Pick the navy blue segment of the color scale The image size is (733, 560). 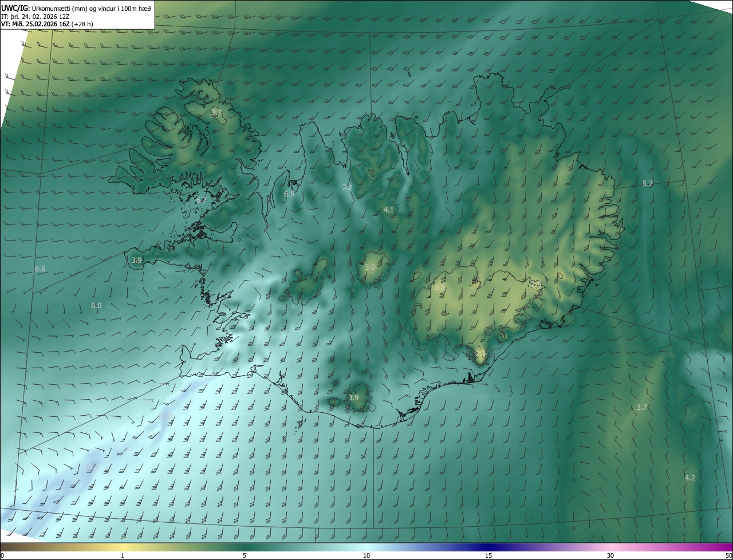[488, 547]
